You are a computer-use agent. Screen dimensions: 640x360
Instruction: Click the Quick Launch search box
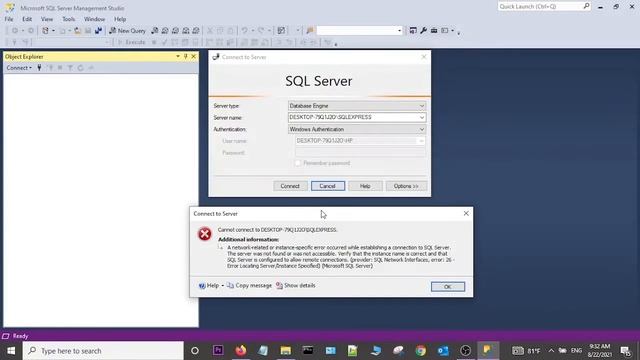click(x=544, y=7)
